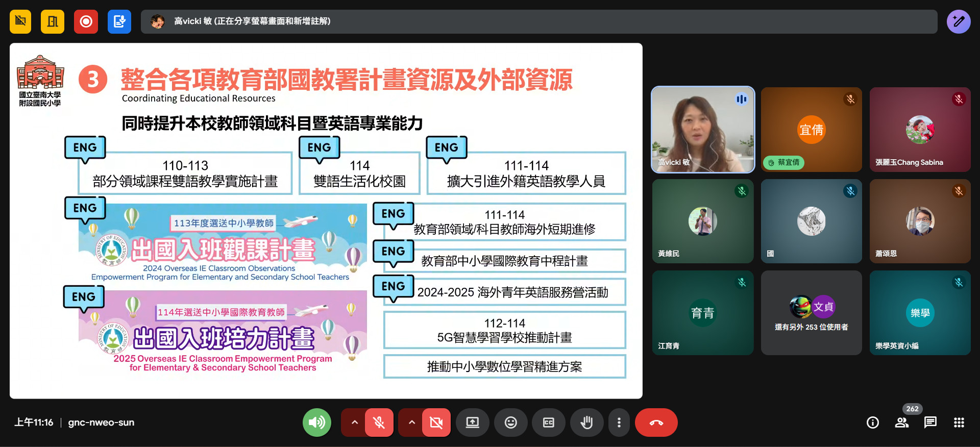The image size is (980, 447).
Task: Click the green speaker audio button
Action: pos(316,423)
